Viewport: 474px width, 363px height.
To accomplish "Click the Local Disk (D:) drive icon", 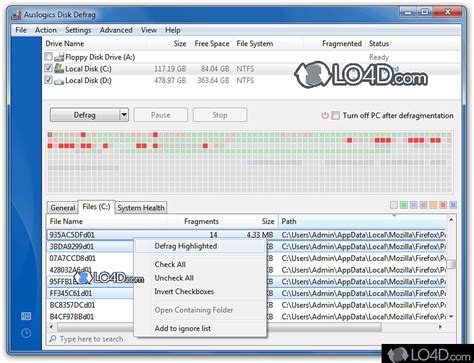I will [59, 81].
